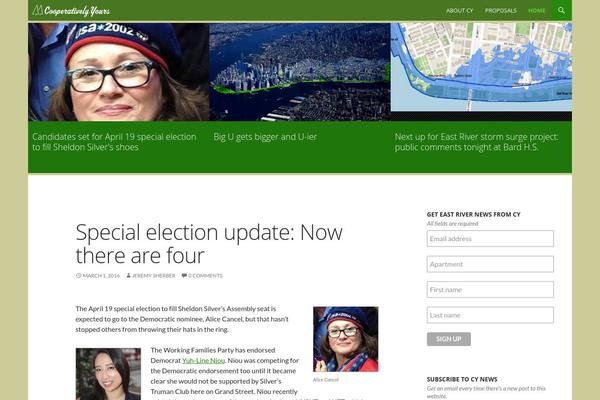Open the Proposals menu item
This screenshot has height=400, width=600.
501,11
